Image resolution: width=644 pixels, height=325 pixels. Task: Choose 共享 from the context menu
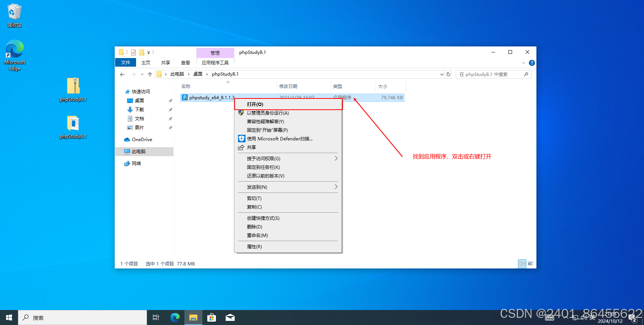pyautogui.click(x=288, y=148)
